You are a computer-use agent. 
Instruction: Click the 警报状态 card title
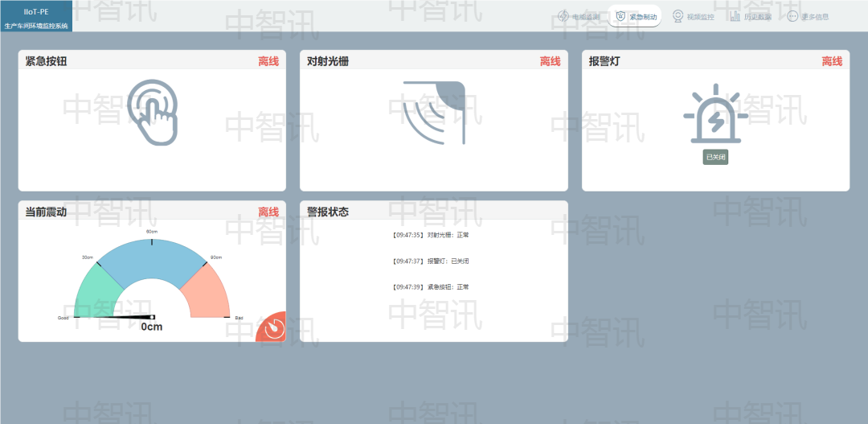(x=328, y=212)
